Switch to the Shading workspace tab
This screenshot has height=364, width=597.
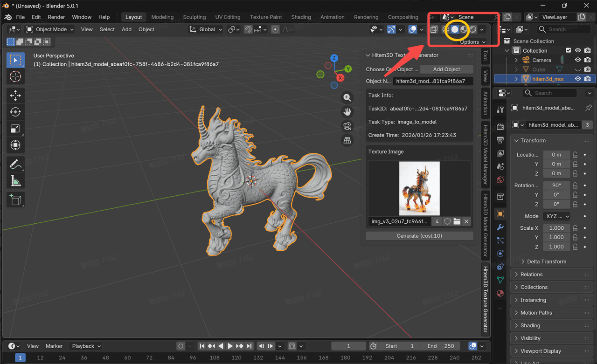click(301, 17)
